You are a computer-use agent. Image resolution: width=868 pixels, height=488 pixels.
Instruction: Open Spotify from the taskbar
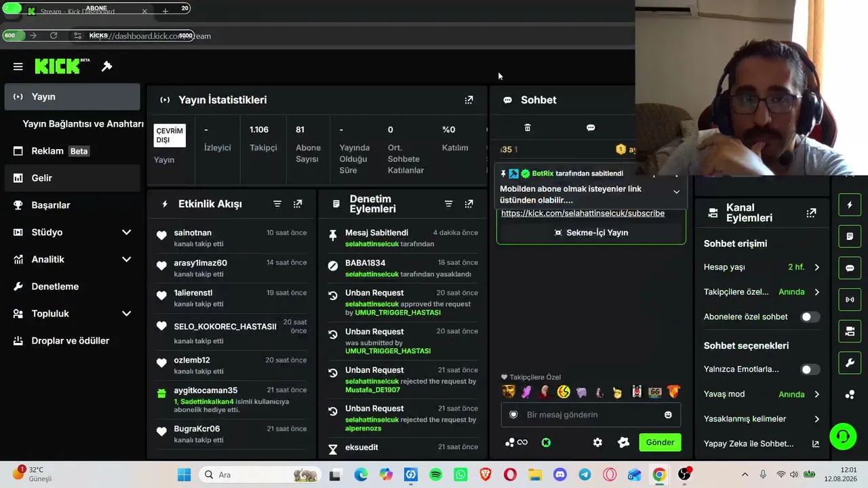(436, 475)
